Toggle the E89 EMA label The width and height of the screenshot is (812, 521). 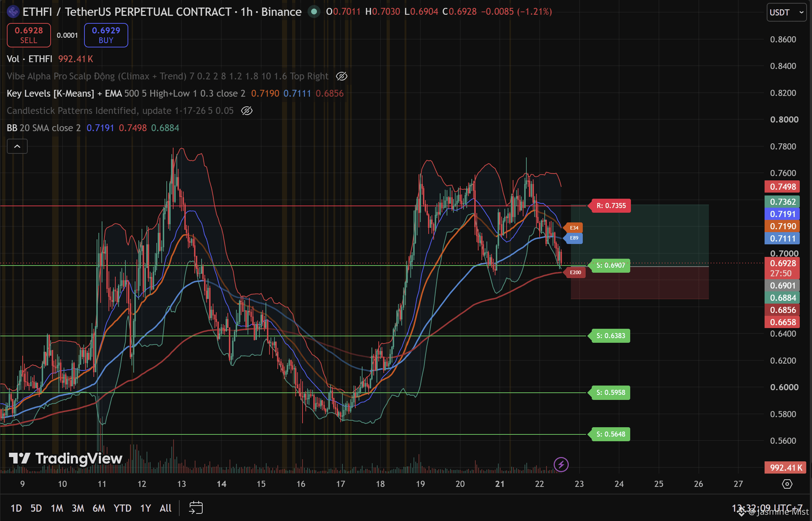click(574, 238)
